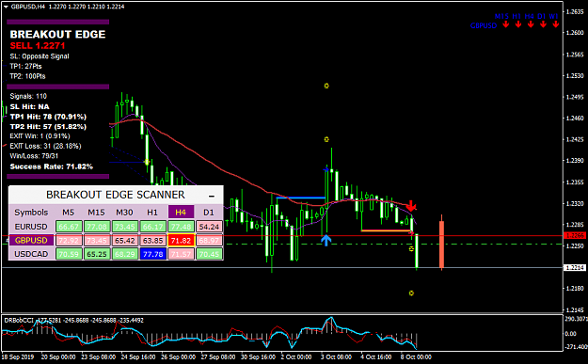The image size is (588, 364).
Task: Click the orange projected candle
Action: 442,245
